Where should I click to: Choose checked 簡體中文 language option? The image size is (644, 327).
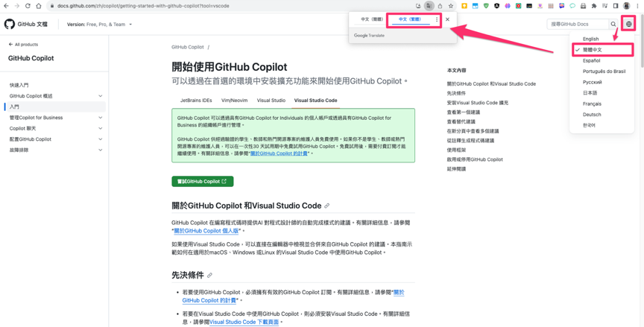pyautogui.click(x=602, y=50)
